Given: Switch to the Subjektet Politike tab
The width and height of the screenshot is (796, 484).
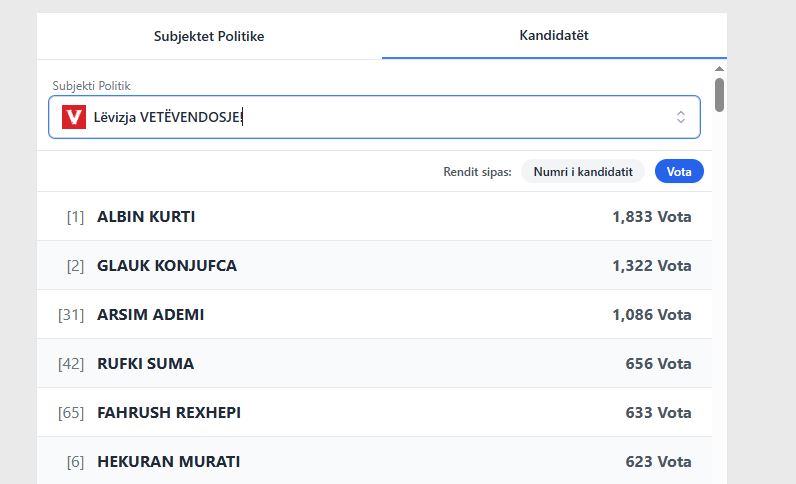Looking at the screenshot, I should click(x=209, y=36).
